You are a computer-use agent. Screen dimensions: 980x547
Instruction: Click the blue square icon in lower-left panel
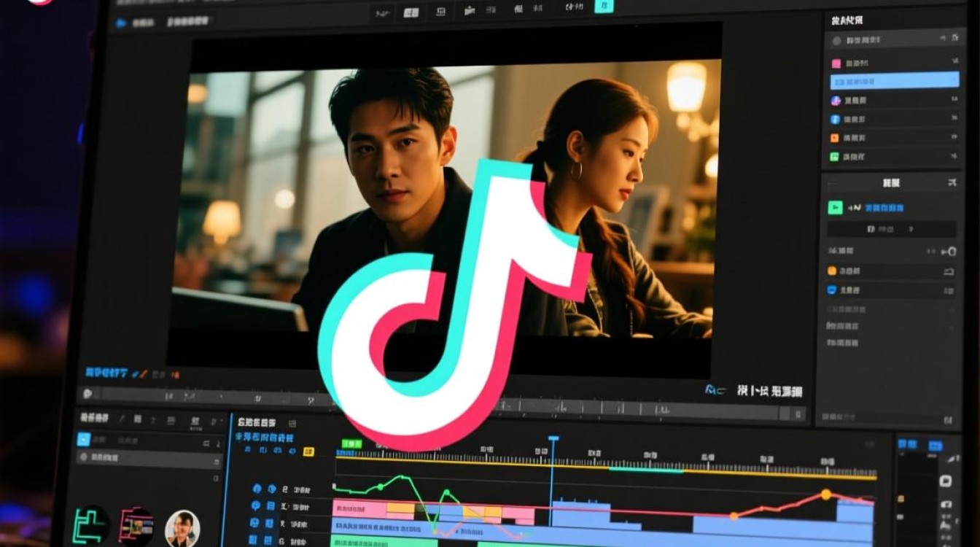point(85,439)
